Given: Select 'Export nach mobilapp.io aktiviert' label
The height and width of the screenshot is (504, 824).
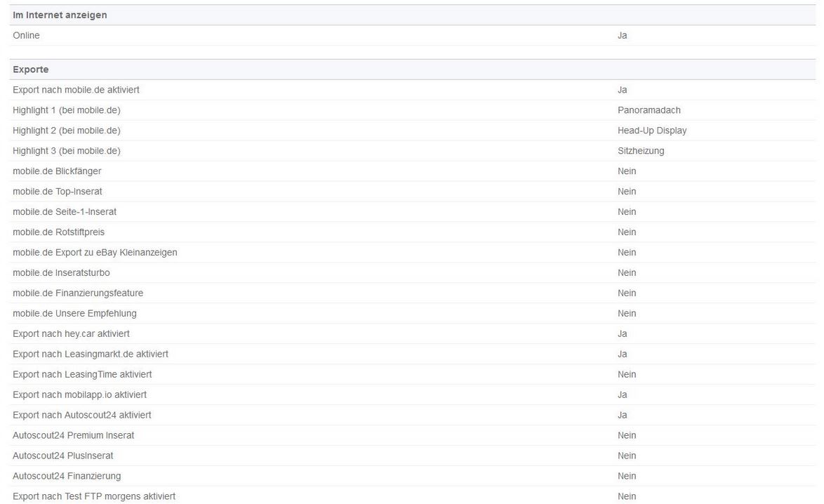Looking at the screenshot, I should 80,394.
